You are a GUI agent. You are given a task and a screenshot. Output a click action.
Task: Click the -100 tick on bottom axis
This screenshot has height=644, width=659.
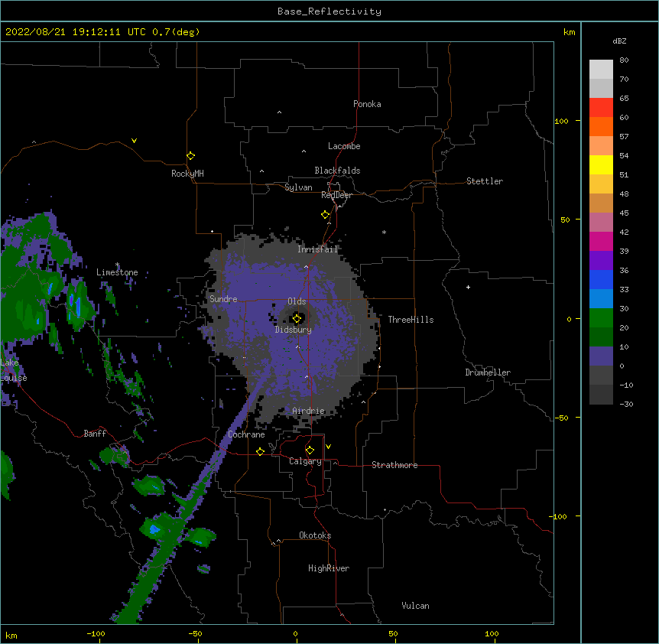click(x=96, y=634)
